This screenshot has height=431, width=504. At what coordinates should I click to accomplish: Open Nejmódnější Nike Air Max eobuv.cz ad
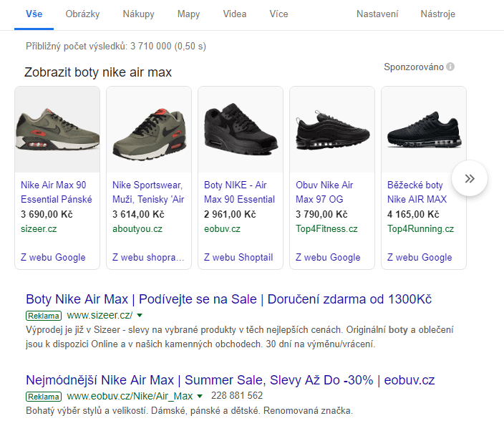230,380
